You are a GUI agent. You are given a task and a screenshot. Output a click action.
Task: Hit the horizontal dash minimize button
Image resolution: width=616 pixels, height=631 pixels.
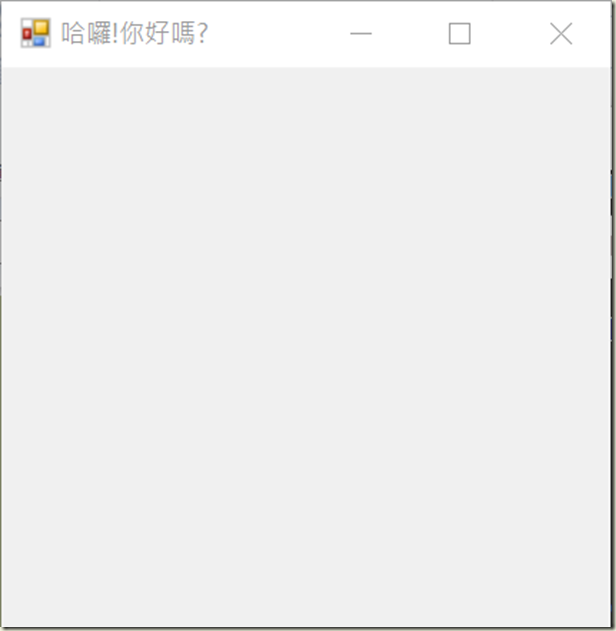(361, 33)
